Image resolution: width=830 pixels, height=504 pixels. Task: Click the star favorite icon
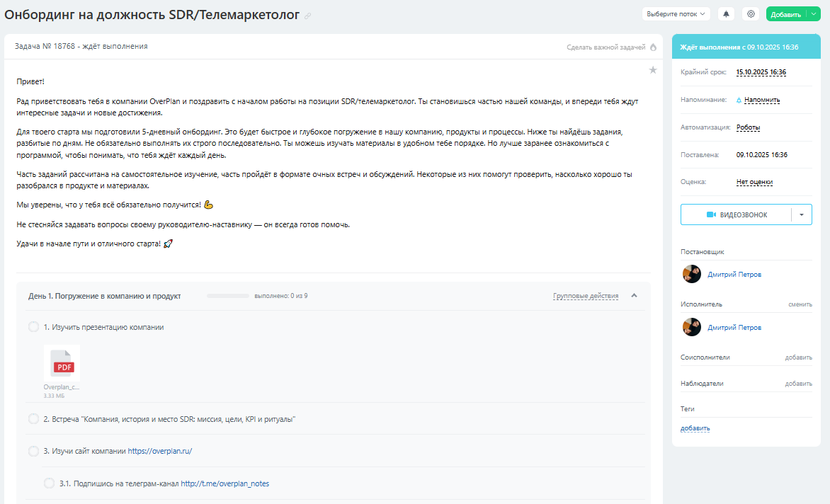click(653, 70)
